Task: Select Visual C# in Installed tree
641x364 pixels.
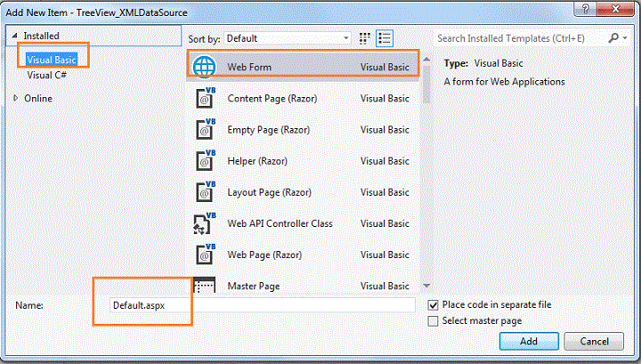Action: tap(46, 75)
